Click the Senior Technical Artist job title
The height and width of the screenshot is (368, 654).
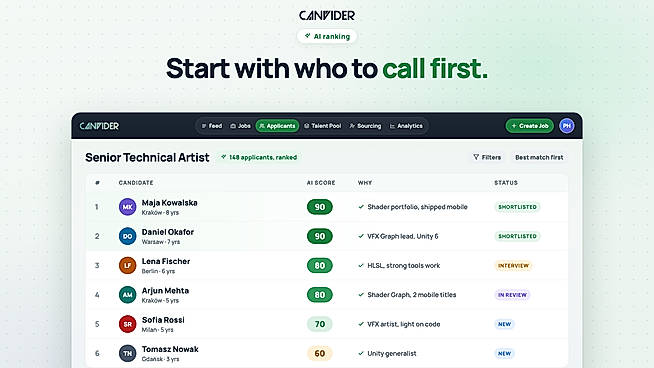point(147,157)
